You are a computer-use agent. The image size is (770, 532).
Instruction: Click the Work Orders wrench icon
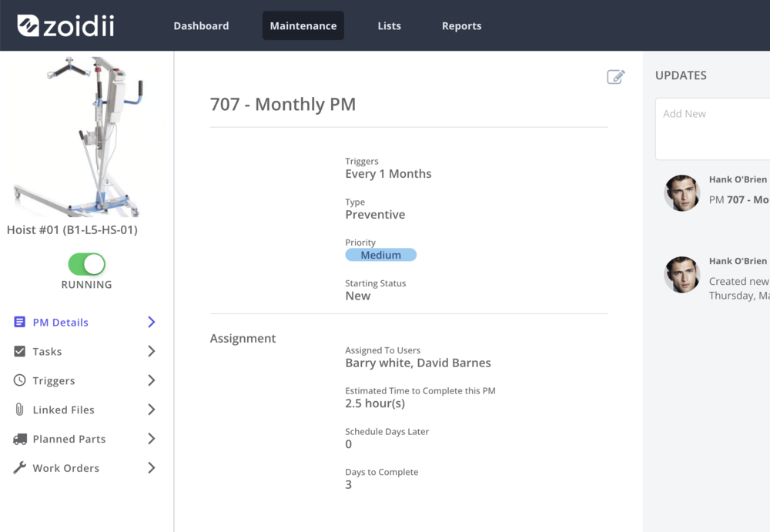[20, 467]
